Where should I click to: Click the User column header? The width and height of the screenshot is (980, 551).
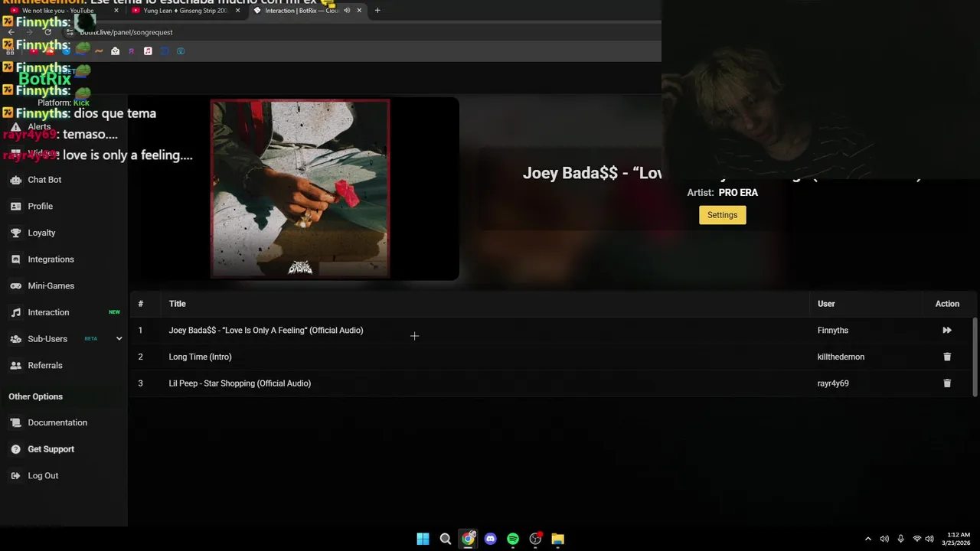pyautogui.click(x=826, y=304)
